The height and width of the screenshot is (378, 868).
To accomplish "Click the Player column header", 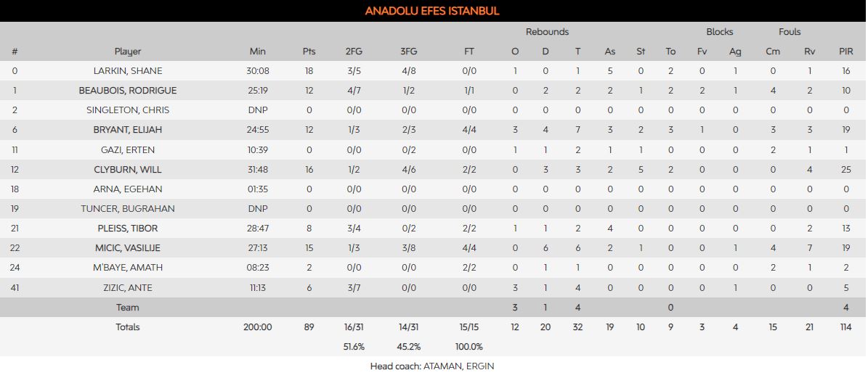I will pos(128,52).
